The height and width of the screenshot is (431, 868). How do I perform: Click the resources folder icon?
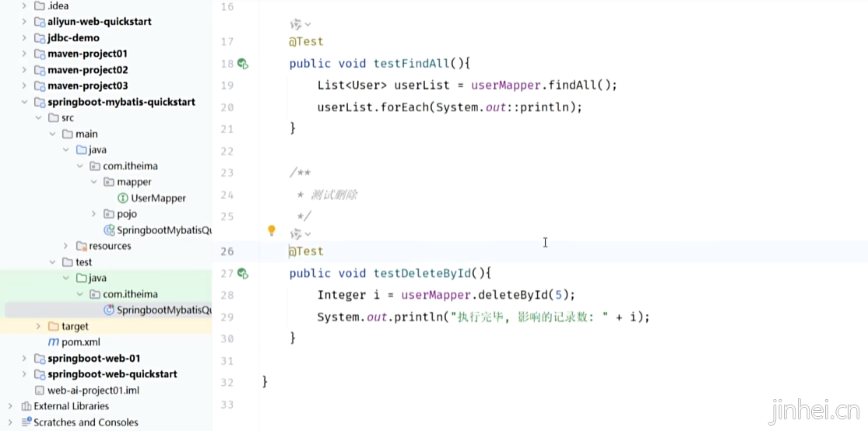pyautogui.click(x=82, y=247)
